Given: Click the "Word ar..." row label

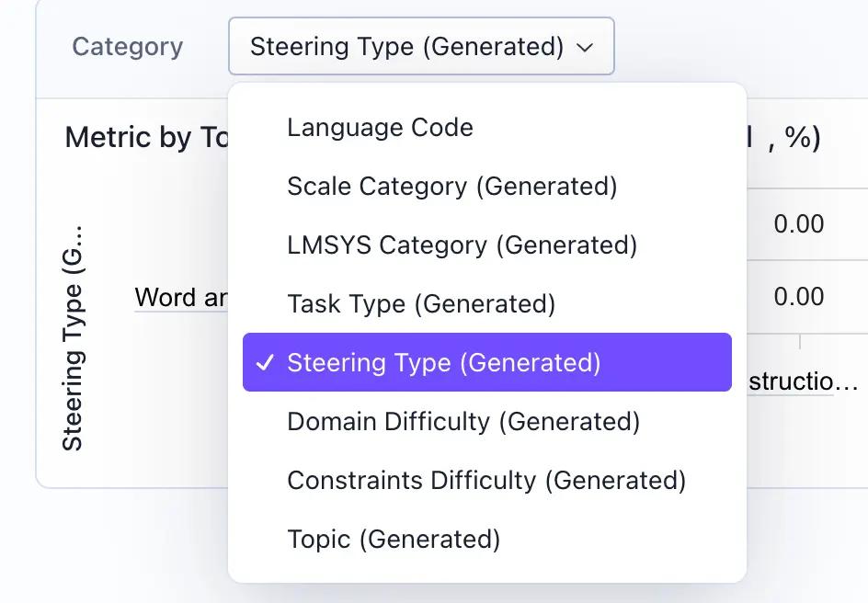Looking at the screenshot, I should click(180, 298).
